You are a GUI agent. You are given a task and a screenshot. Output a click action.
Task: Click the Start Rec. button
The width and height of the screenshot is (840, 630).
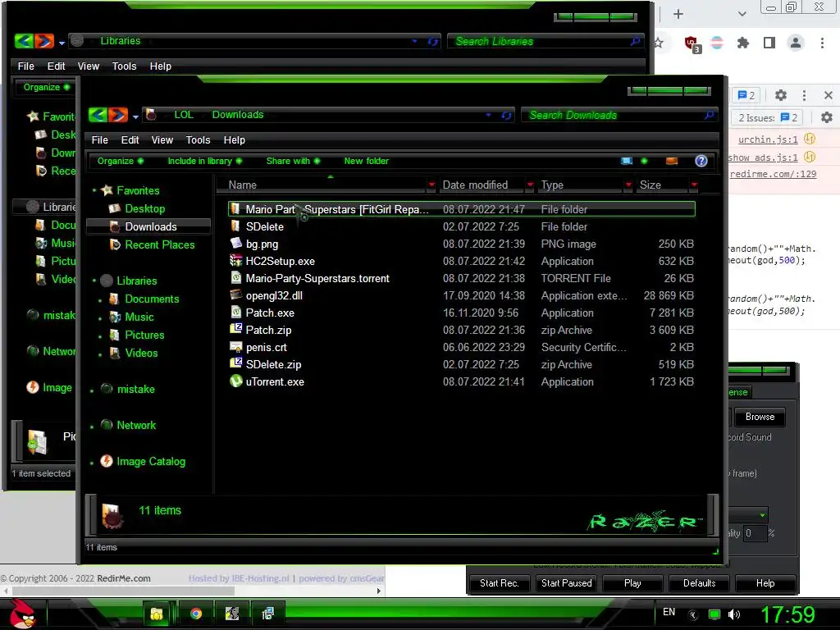coord(500,583)
